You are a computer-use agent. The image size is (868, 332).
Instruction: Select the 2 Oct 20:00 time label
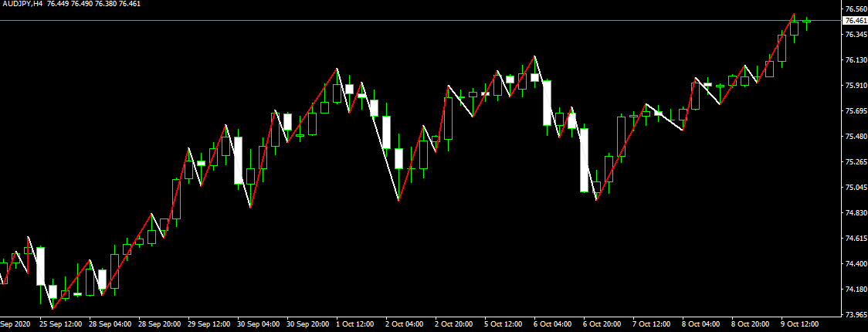456,324
